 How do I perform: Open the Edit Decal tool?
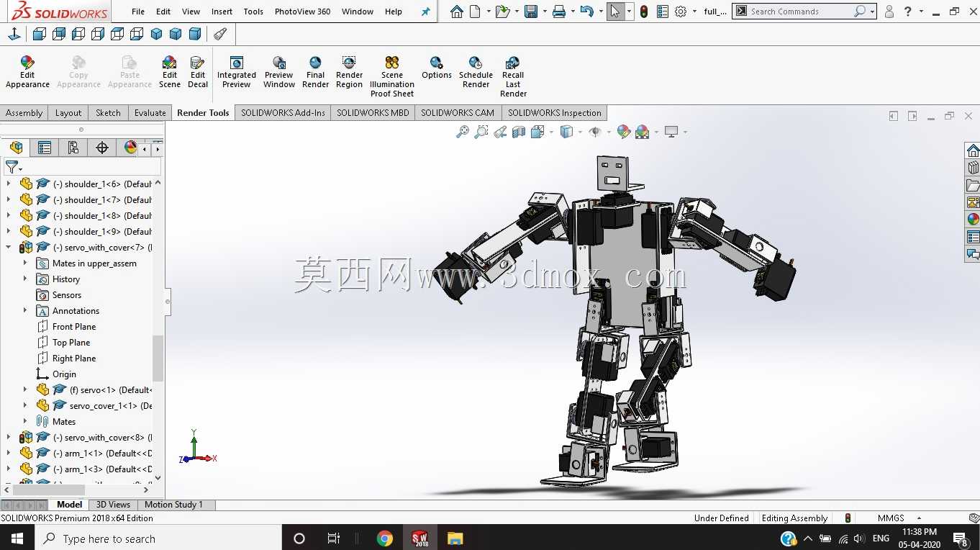(x=198, y=72)
